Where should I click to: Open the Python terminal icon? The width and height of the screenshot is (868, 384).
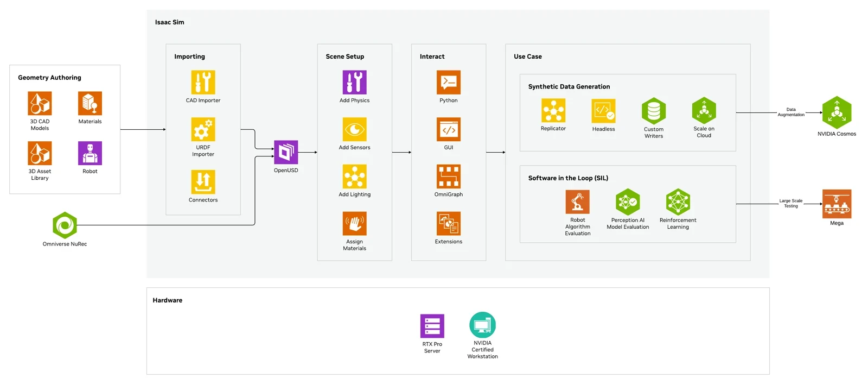pyautogui.click(x=449, y=83)
